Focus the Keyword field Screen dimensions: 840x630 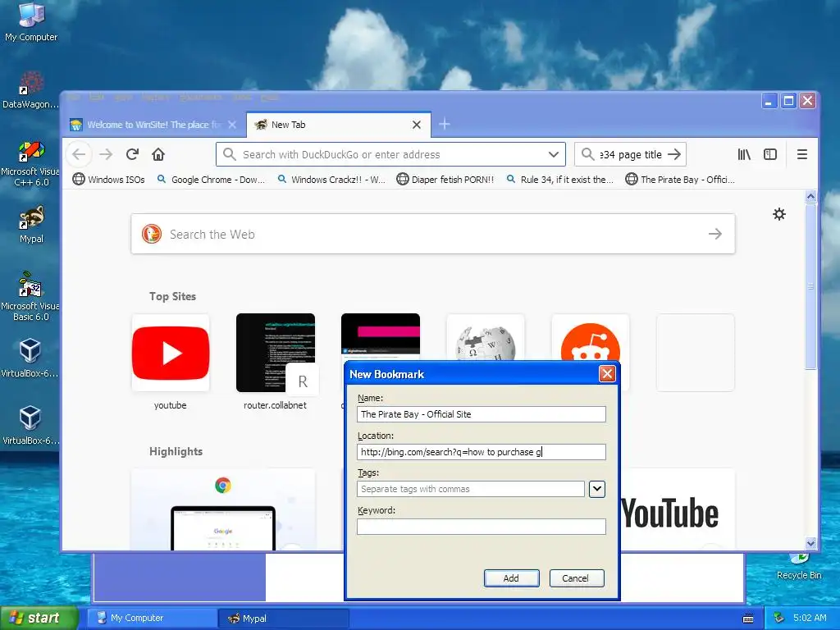tap(481, 527)
